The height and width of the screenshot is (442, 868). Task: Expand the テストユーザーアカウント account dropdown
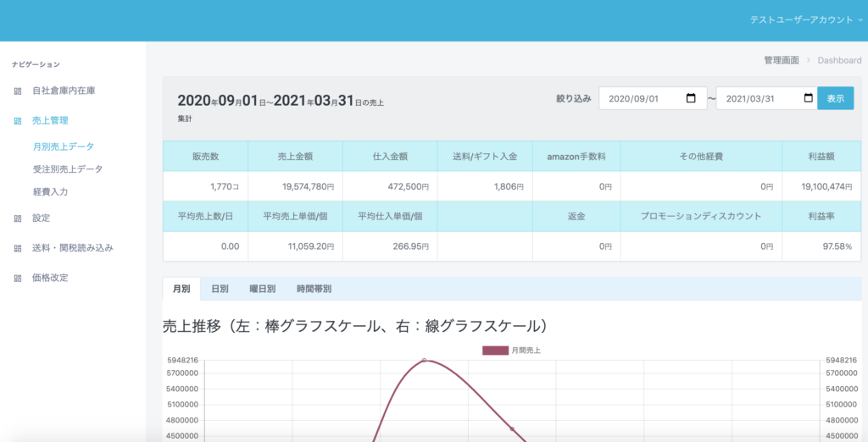[805, 19]
